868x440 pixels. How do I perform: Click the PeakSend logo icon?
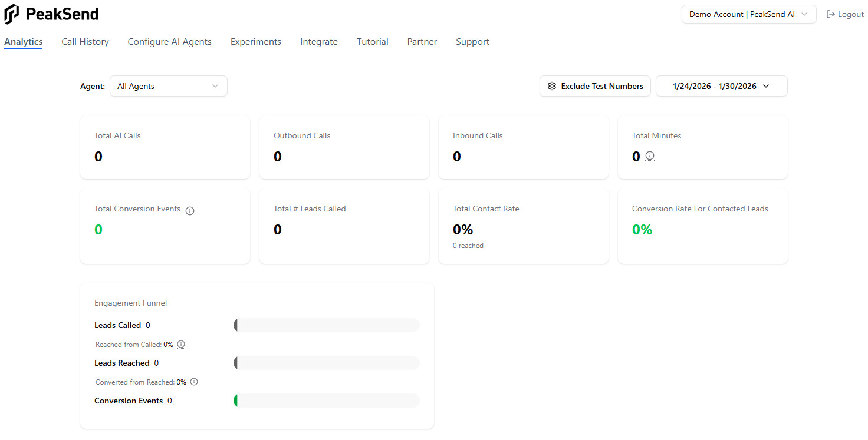[12, 14]
